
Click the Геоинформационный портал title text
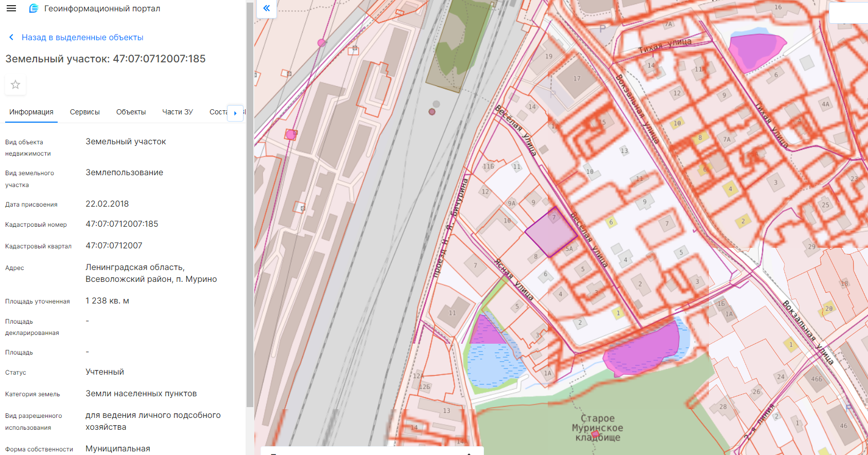click(x=102, y=8)
